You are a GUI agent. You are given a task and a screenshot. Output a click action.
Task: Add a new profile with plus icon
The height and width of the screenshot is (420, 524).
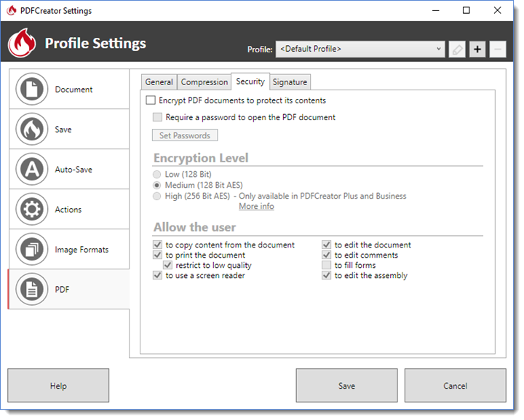477,49
